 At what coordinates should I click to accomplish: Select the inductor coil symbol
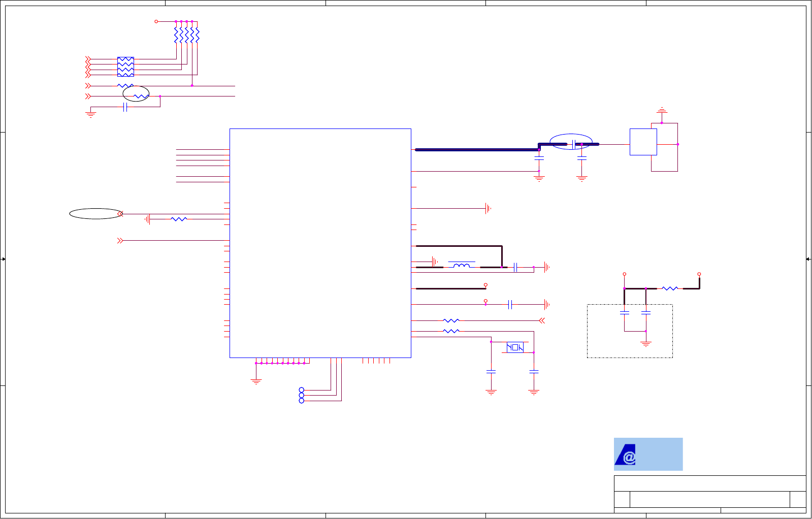461,265
